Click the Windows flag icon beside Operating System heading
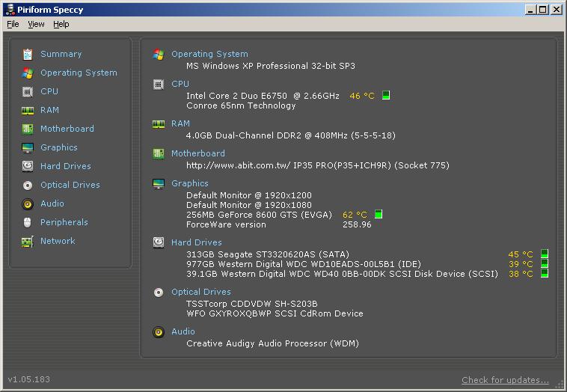The image size is (567, 392). pos(159,55)
